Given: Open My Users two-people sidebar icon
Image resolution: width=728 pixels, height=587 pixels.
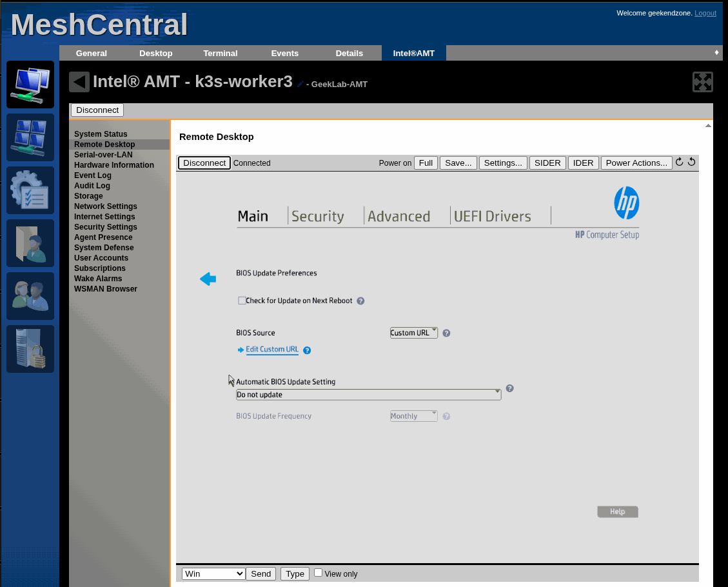Looking at the screenshot, I should [x=30, y=296].
